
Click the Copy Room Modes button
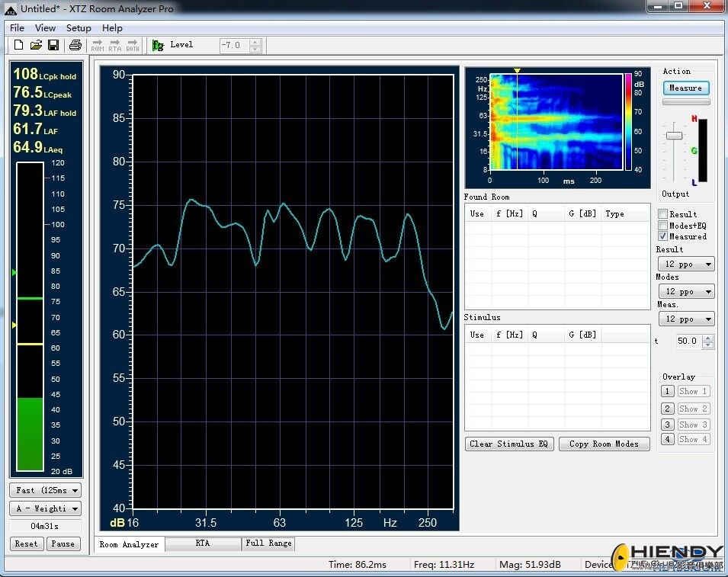pos(604,444)
